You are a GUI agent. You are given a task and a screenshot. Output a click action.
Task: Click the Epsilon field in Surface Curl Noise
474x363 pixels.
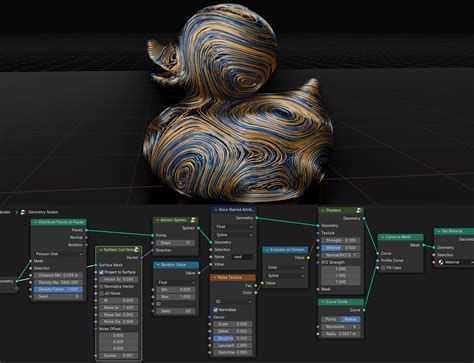click(119, 356)
